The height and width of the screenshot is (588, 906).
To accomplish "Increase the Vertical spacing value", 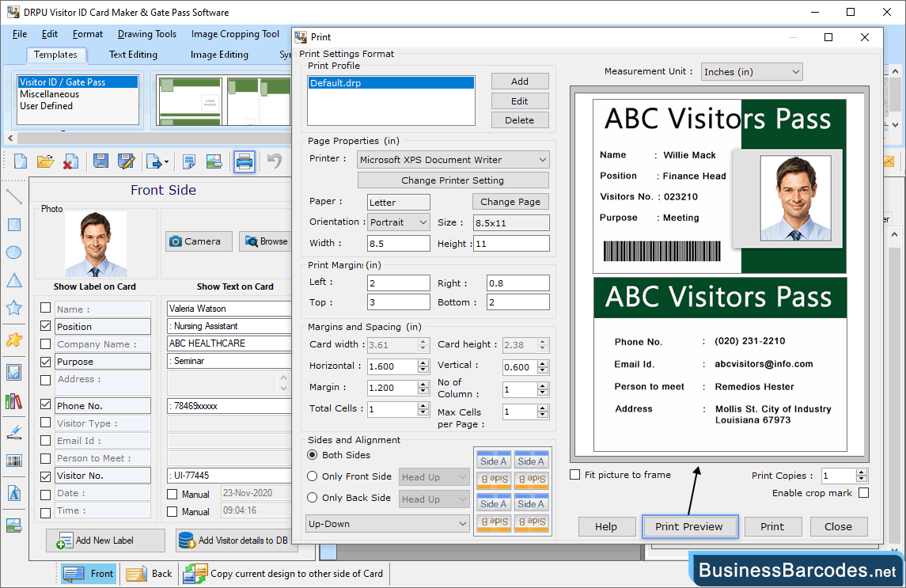I will point(543,363).
